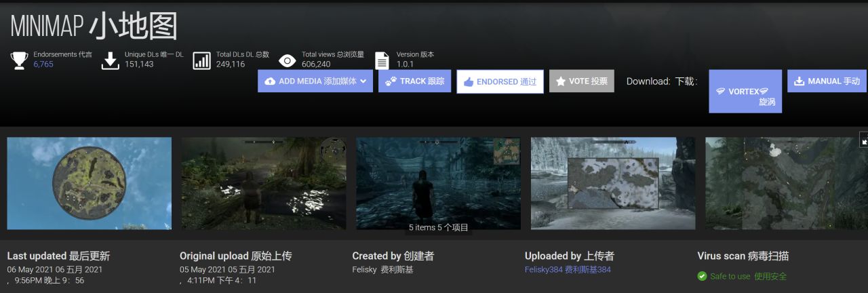Click the Uploaded by heading
868x293 pixels.
pos(569,256)
